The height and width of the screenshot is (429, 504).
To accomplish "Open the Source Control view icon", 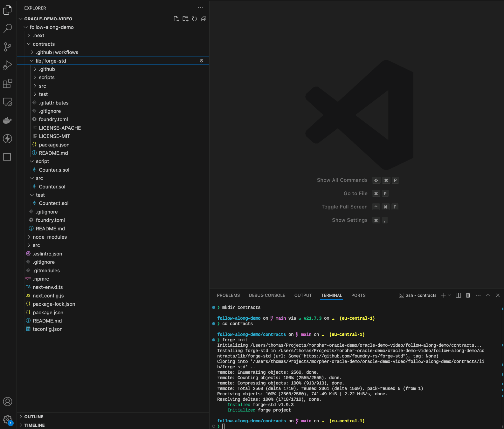I will click(x=8, y=47).
